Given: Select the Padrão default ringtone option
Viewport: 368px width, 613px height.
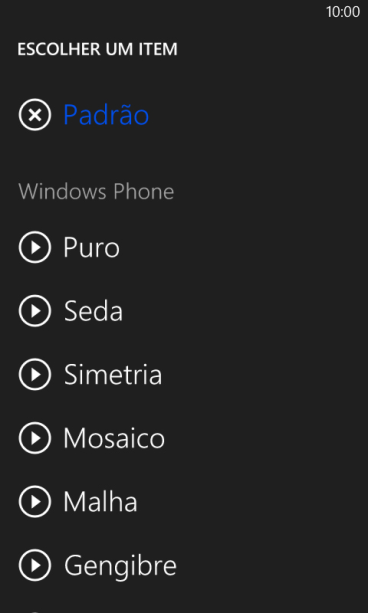Looking at the screenshot, I should pos(106,115).
